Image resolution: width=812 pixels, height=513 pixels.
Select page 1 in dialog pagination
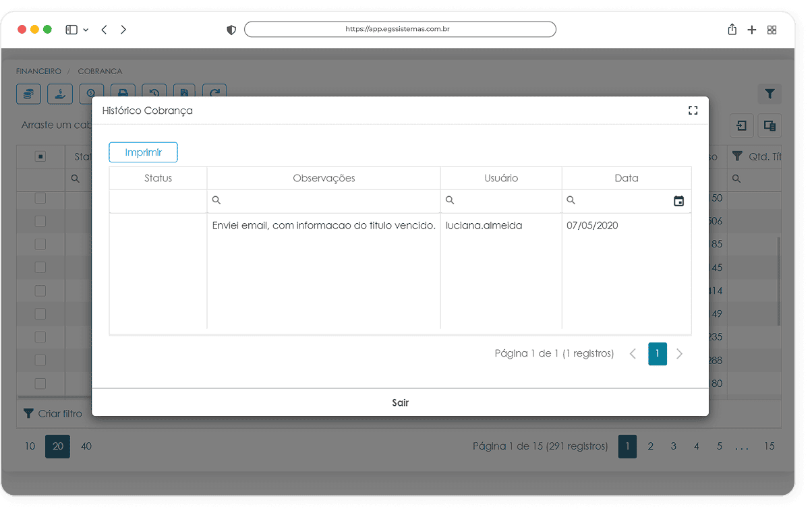coord(658,354)
